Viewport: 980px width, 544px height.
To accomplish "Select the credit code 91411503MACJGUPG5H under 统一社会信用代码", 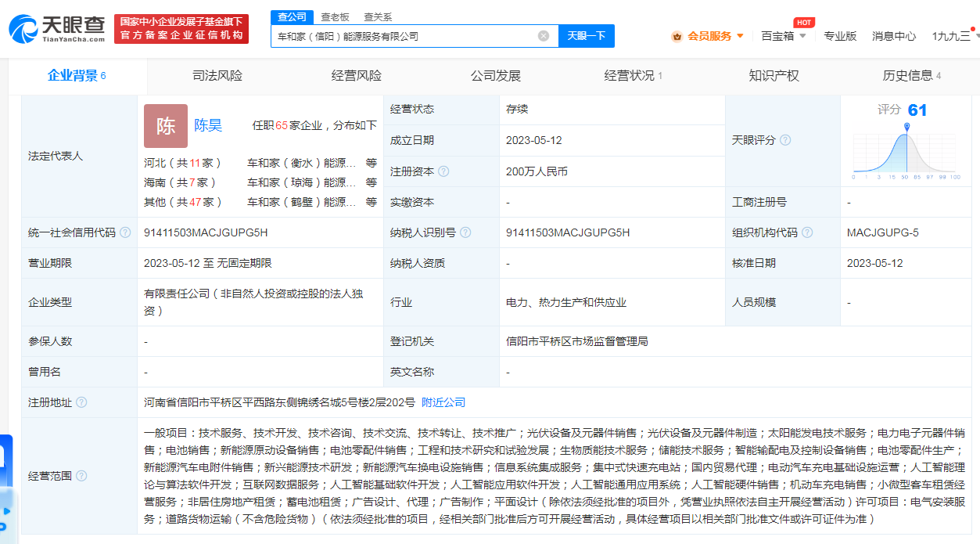I will [206, 232].
